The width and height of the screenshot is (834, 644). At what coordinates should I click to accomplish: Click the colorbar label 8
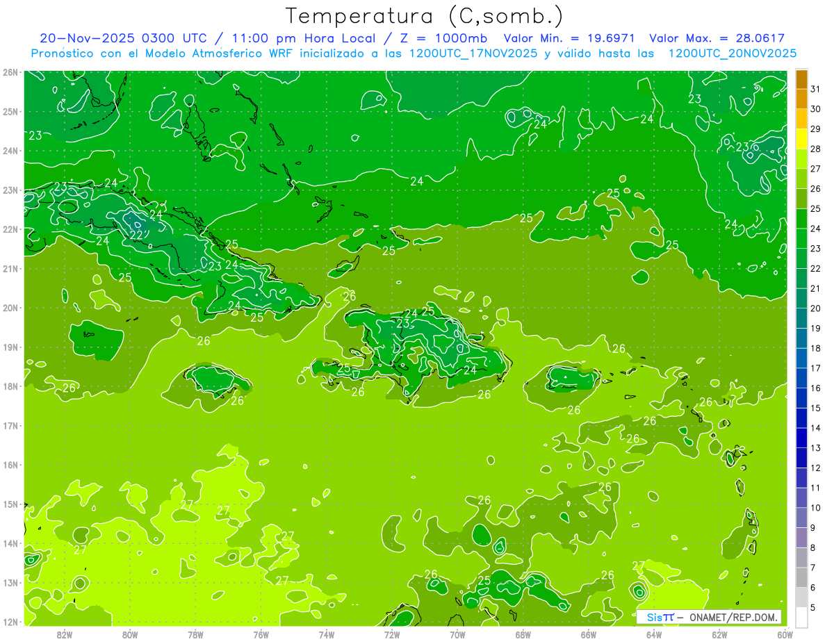(813, 547)
